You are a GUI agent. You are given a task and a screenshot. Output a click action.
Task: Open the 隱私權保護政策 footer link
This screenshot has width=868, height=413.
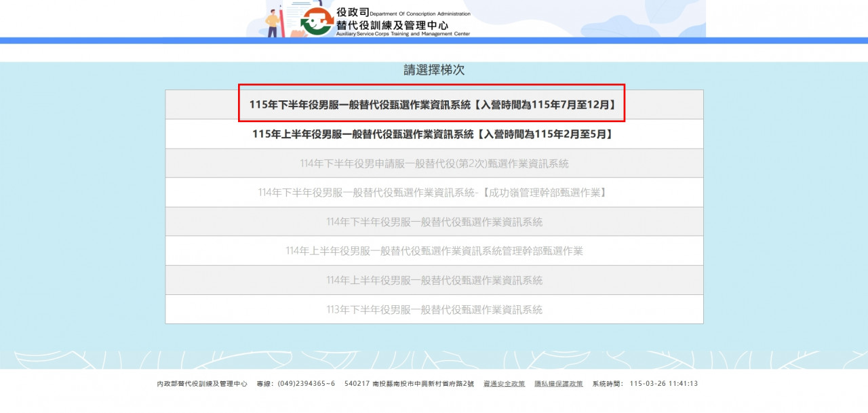pyautogui.click(x=558, y=384)
